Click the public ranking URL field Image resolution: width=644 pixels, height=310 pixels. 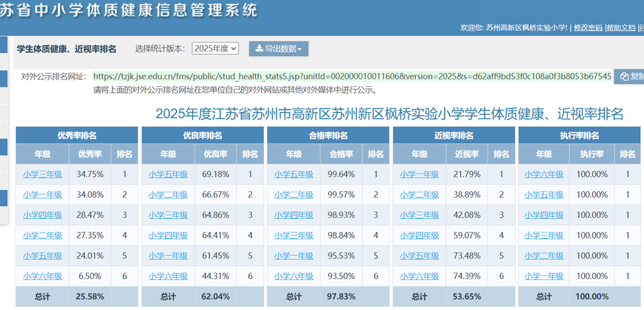click(352, 77)
